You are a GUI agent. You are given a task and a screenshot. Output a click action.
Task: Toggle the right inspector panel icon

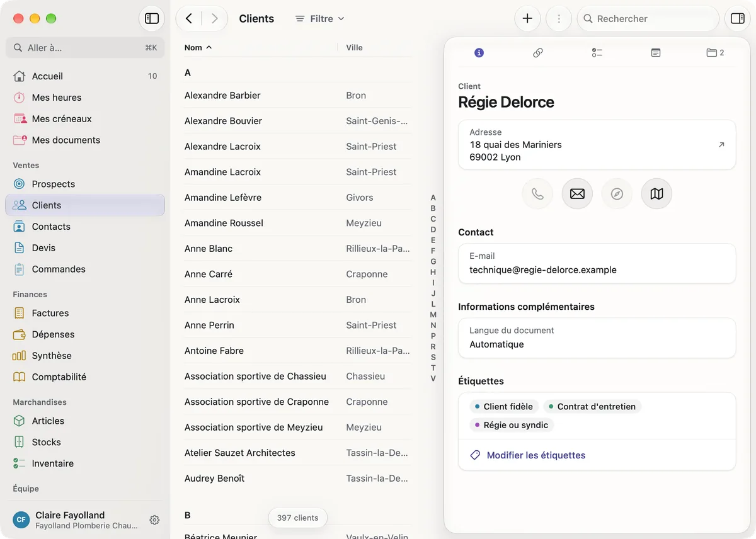click(x=737, y=19)
